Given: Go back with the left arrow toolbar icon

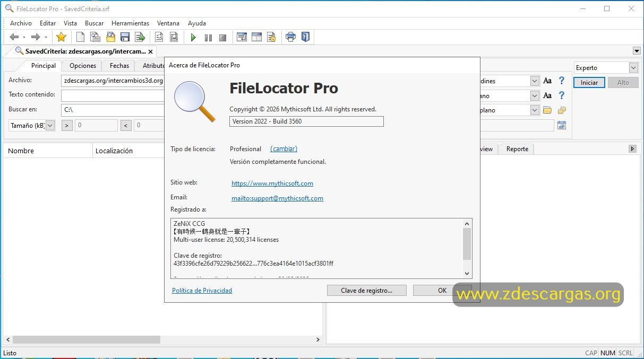Looking at the screenshot, I should [x=14, y=37].
